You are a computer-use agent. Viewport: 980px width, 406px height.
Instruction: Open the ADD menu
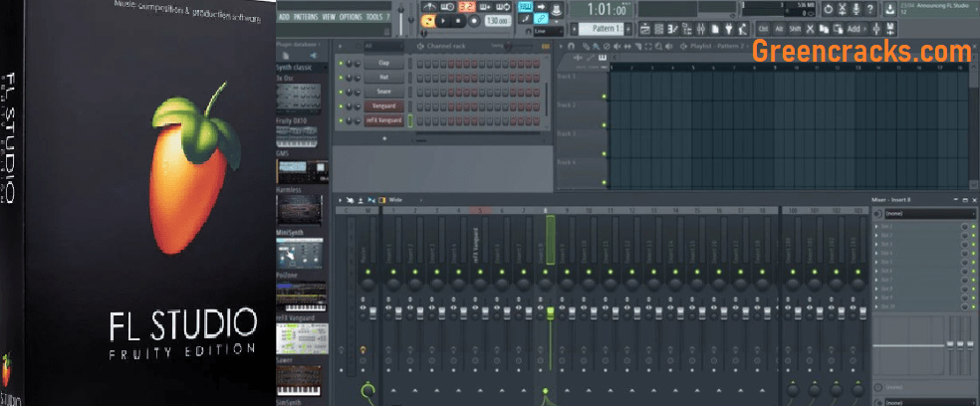284,17
